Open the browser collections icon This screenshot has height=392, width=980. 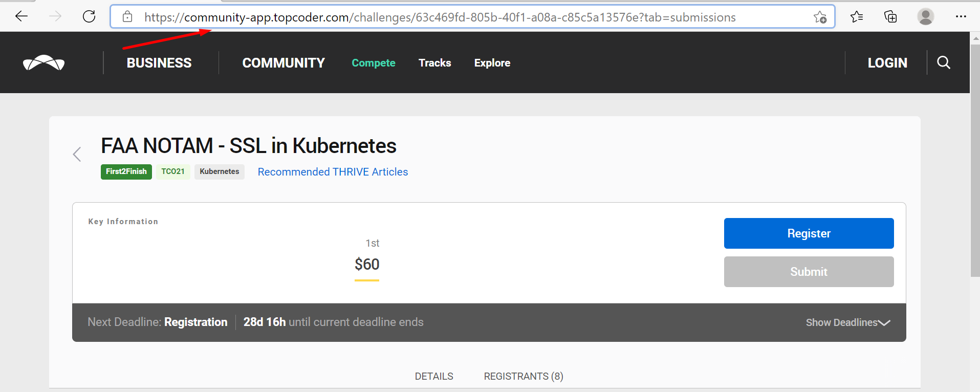tap(890, 17)
